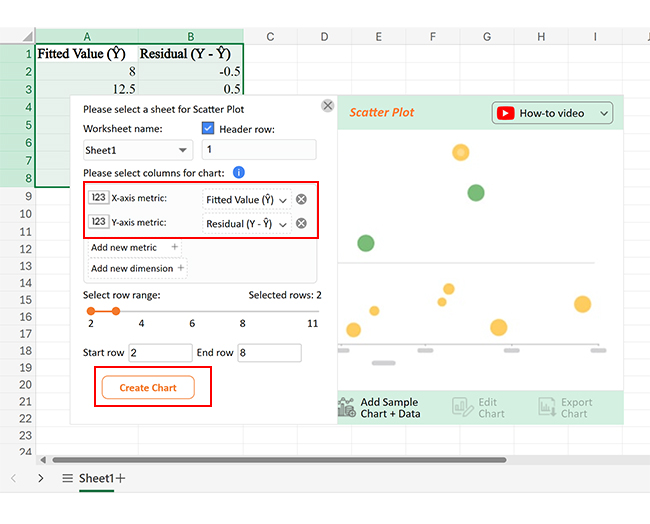Click the 123 icon next to X-axis metric
Screen dimensions: 650x524
99,197
